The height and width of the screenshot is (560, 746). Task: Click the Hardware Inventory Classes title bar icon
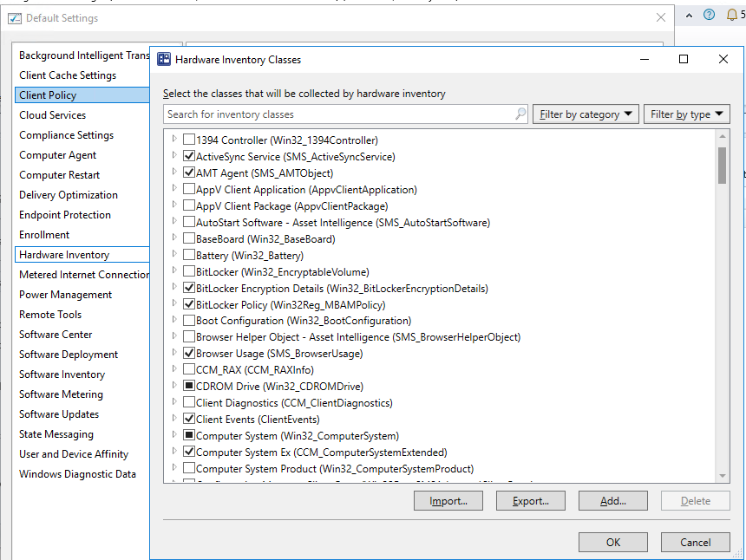[164, 59]
